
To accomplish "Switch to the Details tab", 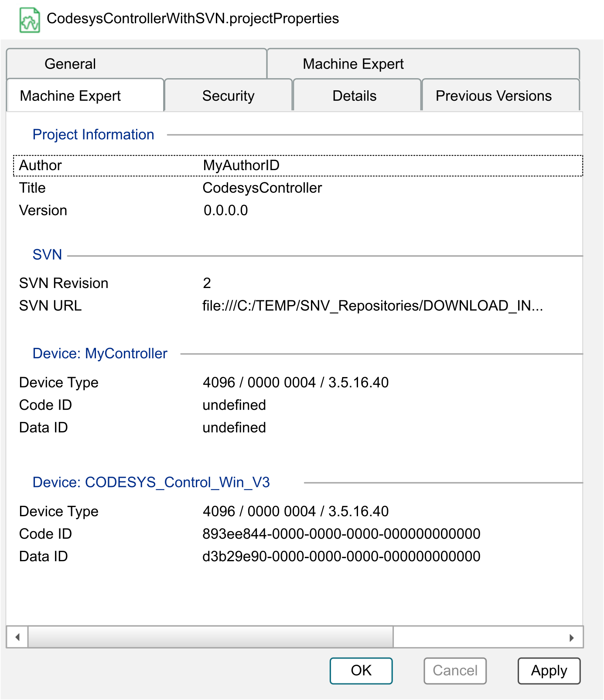I will tap(357, 96).
